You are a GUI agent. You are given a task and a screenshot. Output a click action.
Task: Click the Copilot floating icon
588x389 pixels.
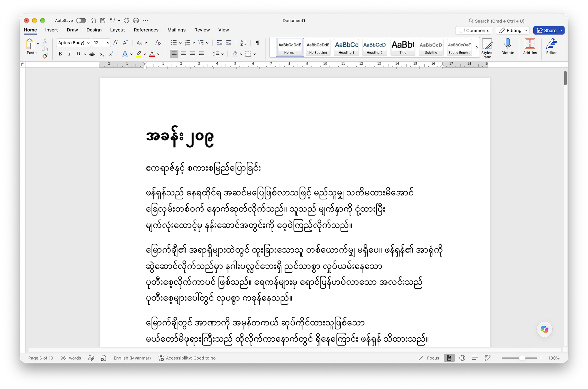[544, 329]
